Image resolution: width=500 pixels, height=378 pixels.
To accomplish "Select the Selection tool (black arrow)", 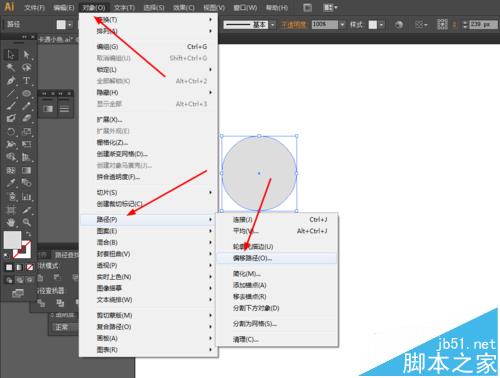I will point(11,54).
